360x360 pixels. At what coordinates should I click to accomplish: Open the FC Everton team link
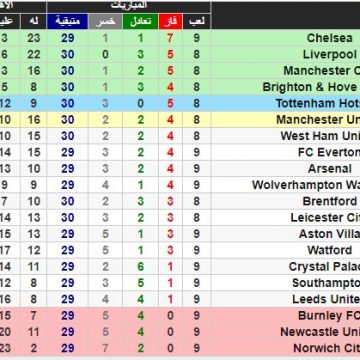(x=329, y=152)
